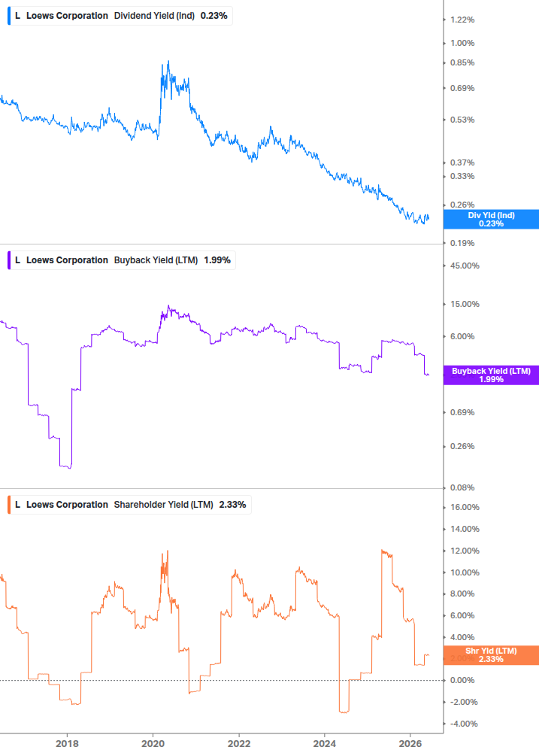Click the 4.00% tick on the shareholder yield axis
Screen dimensions: 539x756
point(462,637)
